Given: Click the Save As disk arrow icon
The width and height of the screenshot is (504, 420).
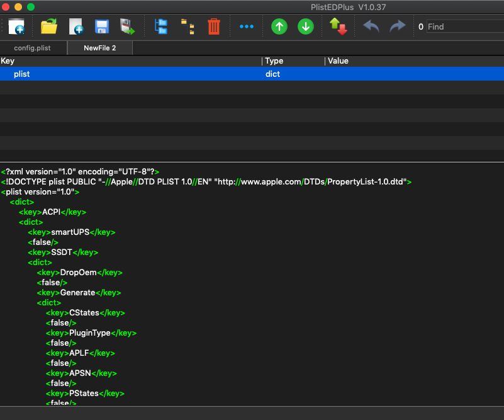Looking at the screenshot, I should pyautogui.click(x=127, y=26).
